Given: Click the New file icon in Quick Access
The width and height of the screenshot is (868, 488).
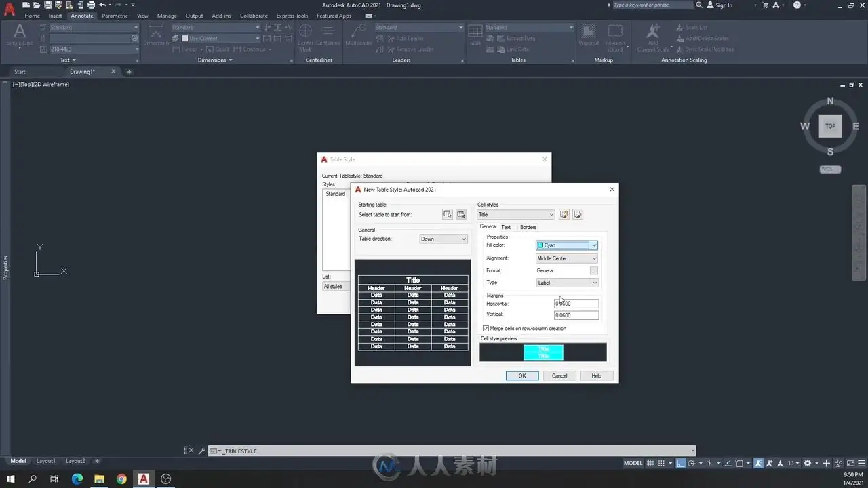Looking at the screenshot, I should [26, 5].
